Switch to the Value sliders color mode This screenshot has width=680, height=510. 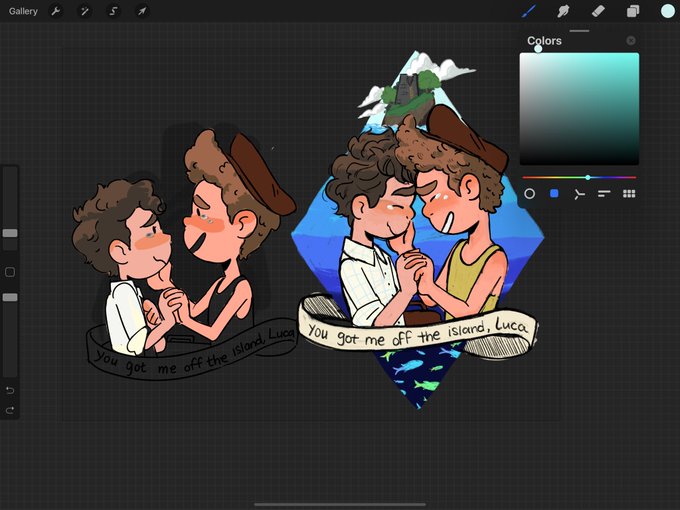(x=604, y=193)
